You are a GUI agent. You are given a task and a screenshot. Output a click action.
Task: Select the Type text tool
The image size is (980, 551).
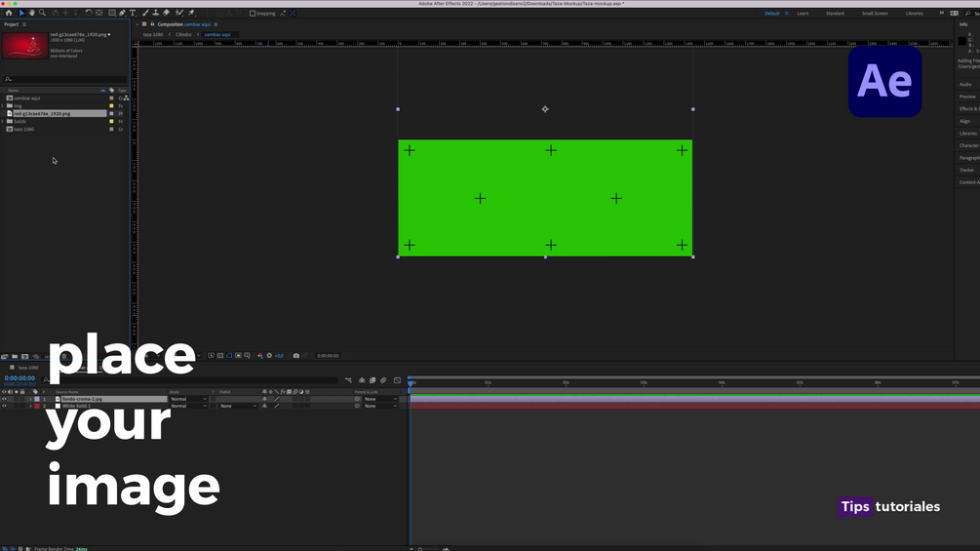click(133, 13)
